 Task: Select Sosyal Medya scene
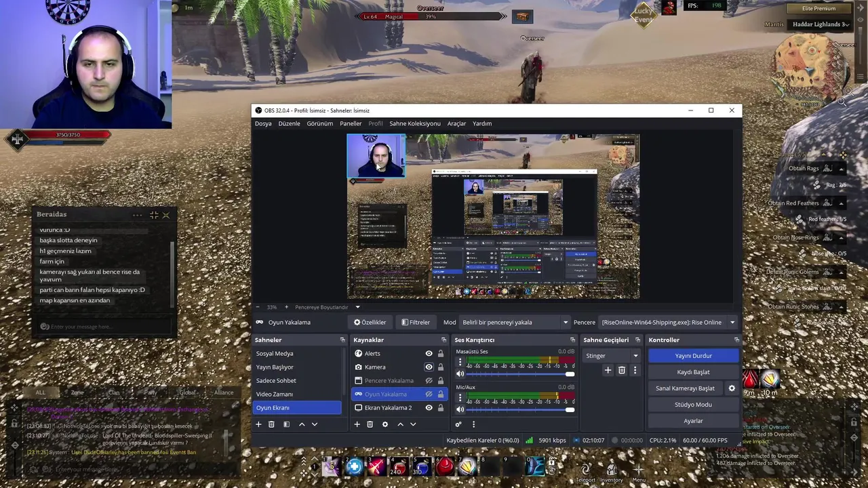pos(297,353)
